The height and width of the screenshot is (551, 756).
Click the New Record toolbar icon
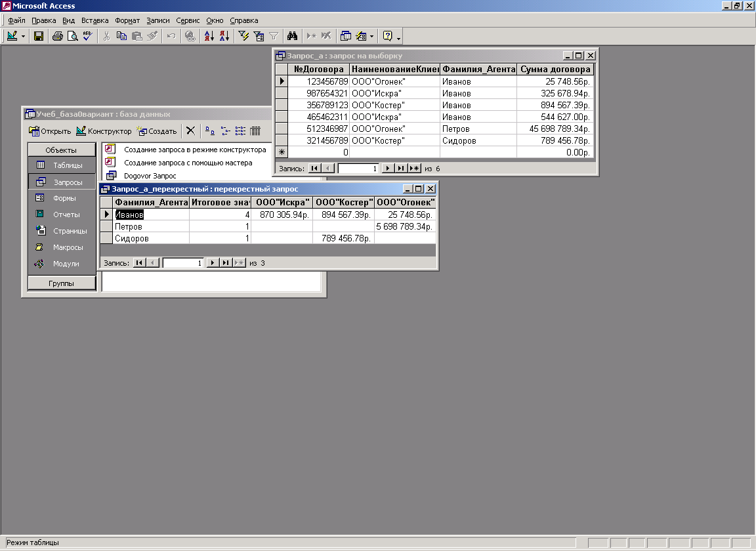click(x=312, y=36)
